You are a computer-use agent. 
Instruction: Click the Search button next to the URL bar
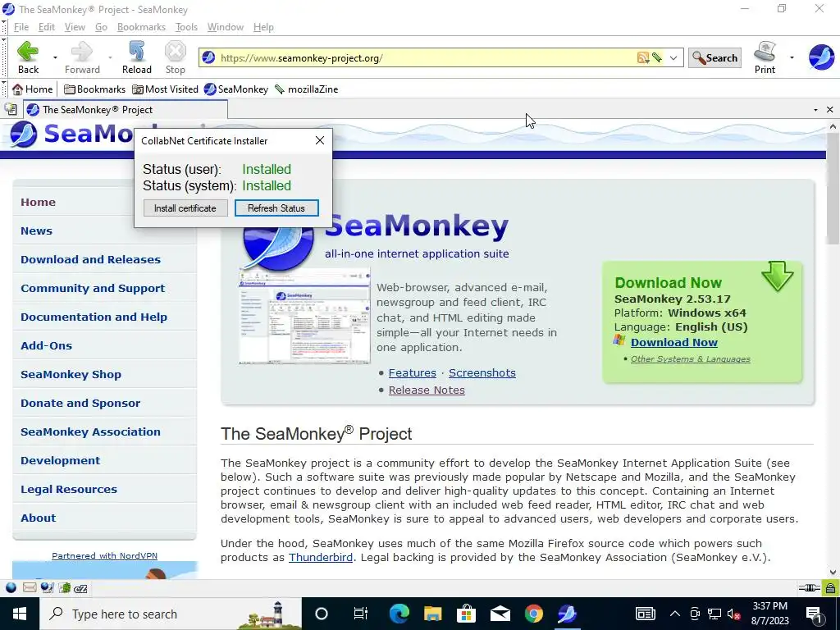714,58
